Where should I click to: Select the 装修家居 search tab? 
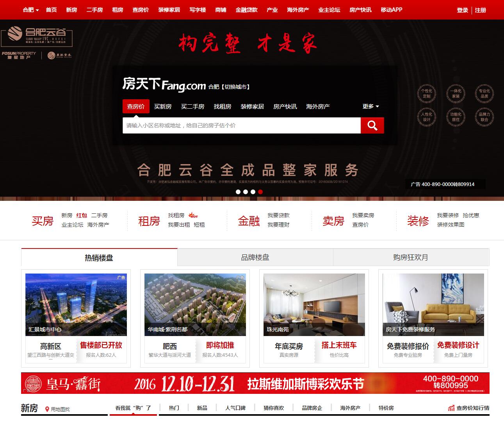pos(252,106)
